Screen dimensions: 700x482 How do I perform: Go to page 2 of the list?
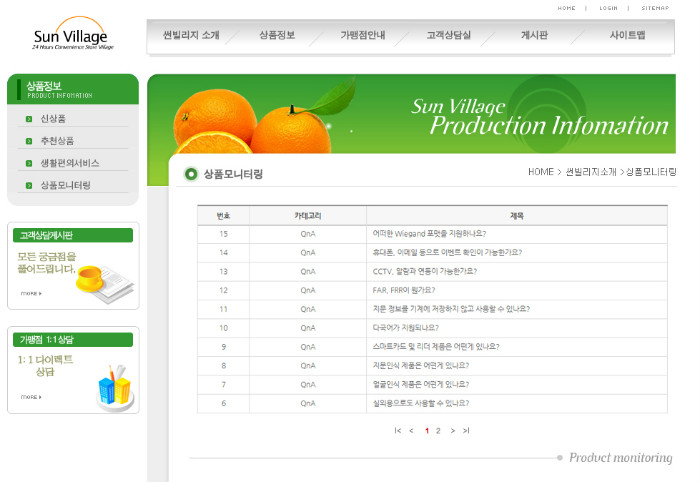click(x=438, y=431)
